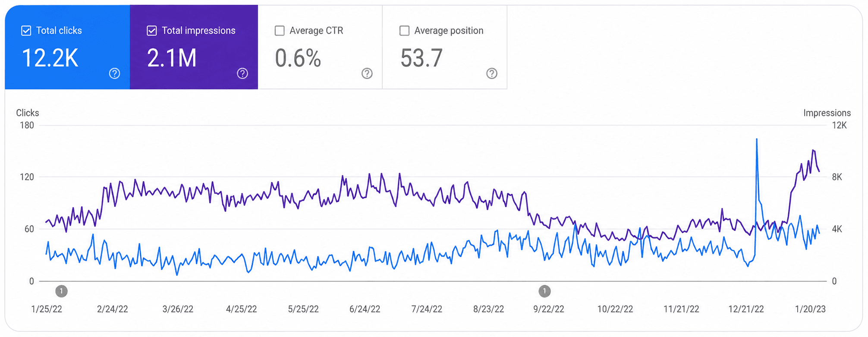Click the 9/22/22 date label

pos(549,309)
